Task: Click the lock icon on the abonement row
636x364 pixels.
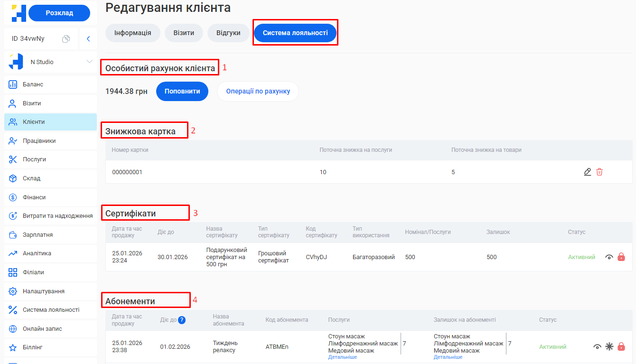Action: click(x=621, y=346)
